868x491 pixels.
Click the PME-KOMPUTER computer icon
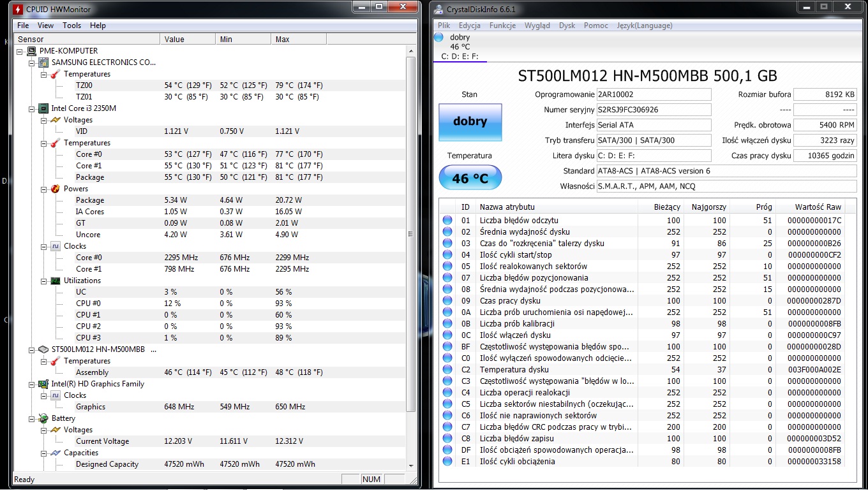[31, 51]
